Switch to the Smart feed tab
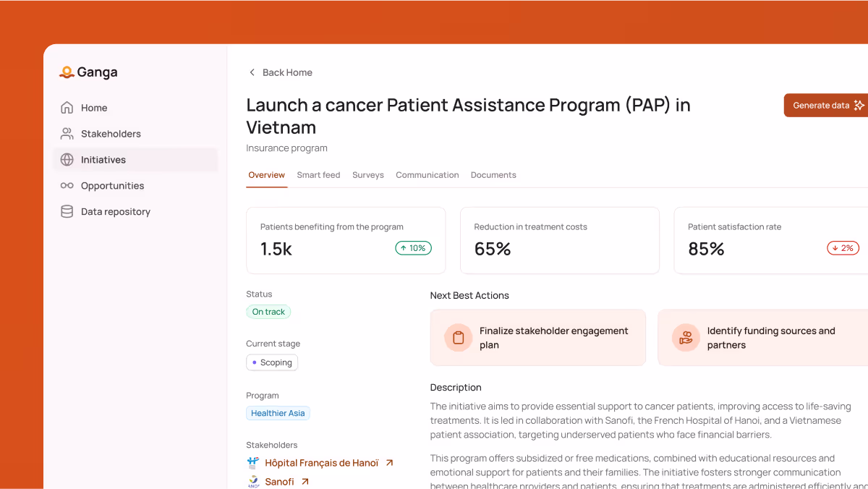The width and height of the screenshot is (868, 489). point(318,175)
